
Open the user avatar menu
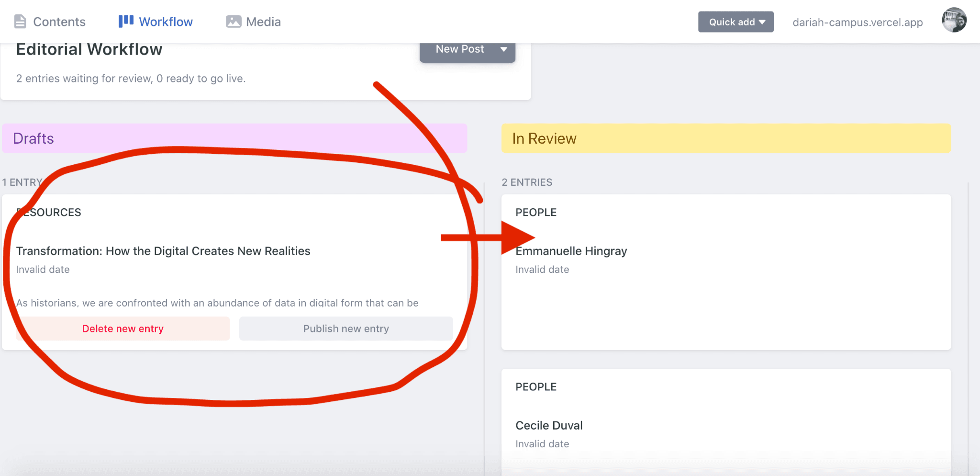tap(954, 20)
